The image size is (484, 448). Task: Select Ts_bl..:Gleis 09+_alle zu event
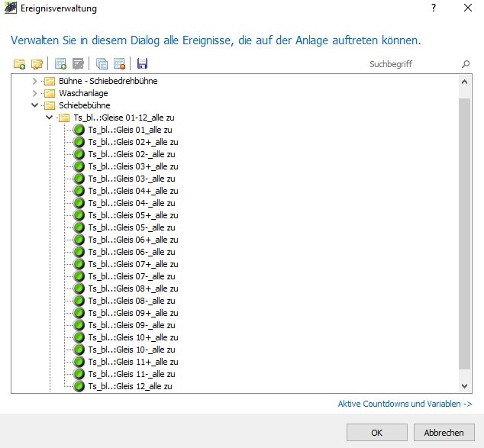tap(133, 313)
